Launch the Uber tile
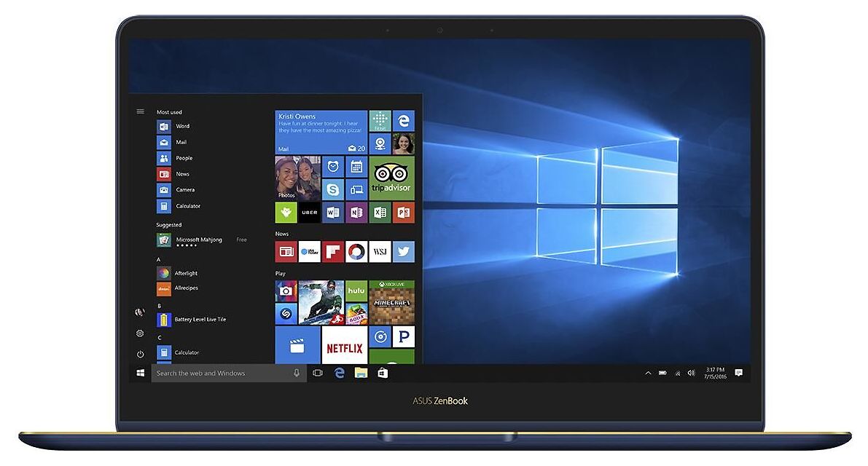 click(310, 213)
